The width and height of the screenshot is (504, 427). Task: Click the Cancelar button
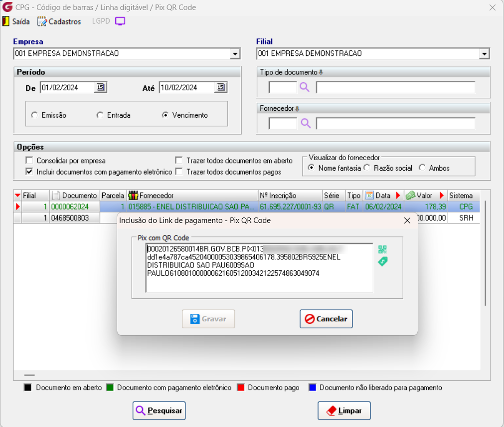[x=326, y=319]
